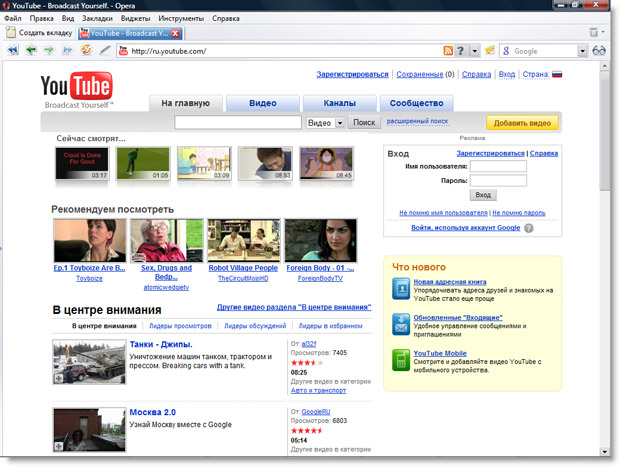Open Robot Village People video thumbnail
The height and width of the screenshot is (467, 620).
(244, 240)
